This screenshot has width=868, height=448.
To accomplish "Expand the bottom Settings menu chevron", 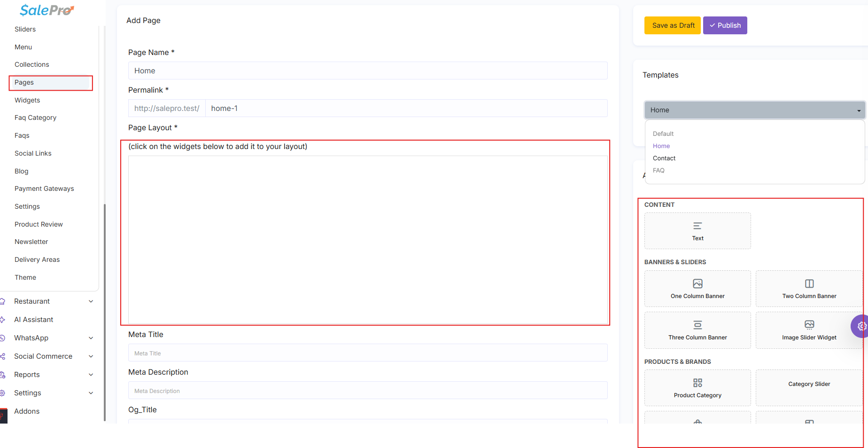I will 91,393.
